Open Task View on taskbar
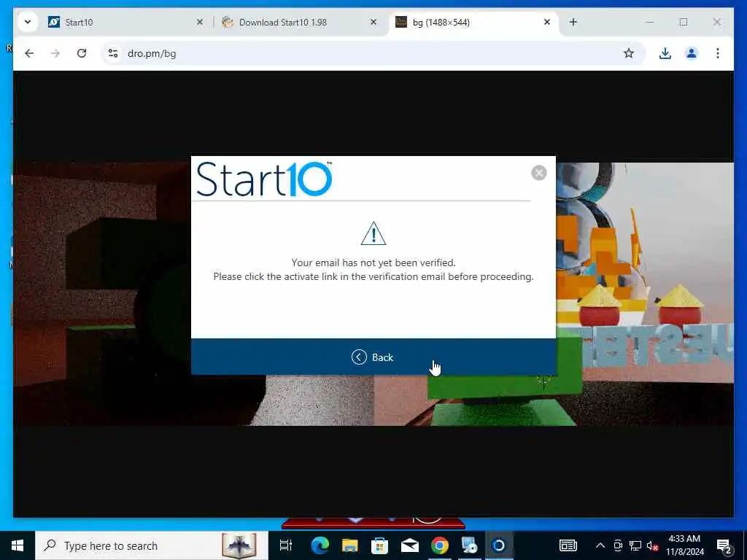The height and width of the screenshot is (560, 747). pos(286,545)
